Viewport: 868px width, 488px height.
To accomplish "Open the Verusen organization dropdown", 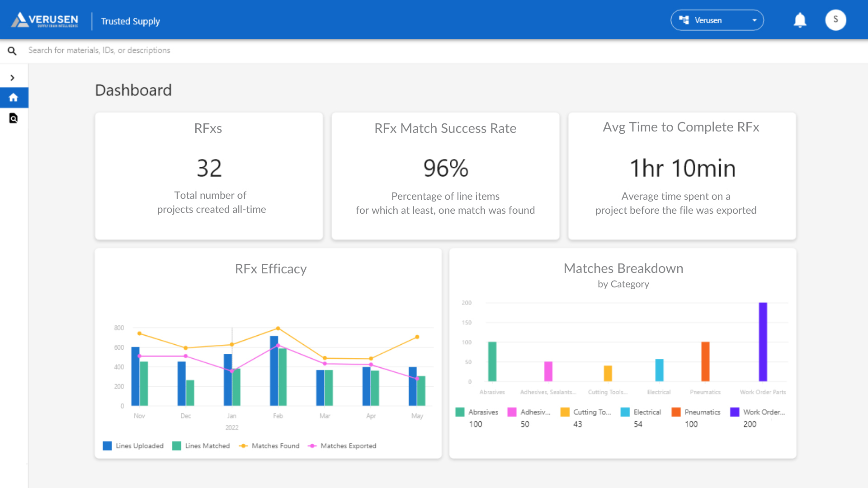I will [x=717, y=20].
